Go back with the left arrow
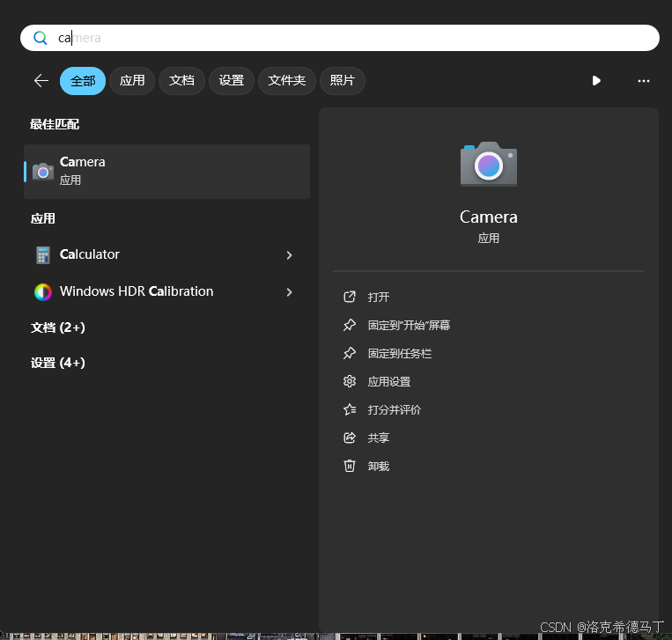672x640 pixels. 41,80
